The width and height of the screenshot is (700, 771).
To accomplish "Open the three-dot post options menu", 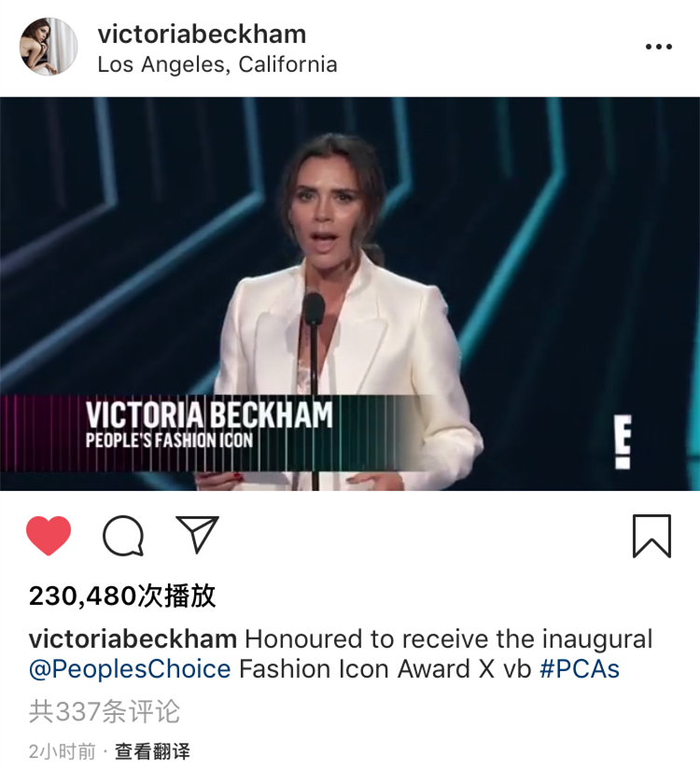I will [659, 47].
